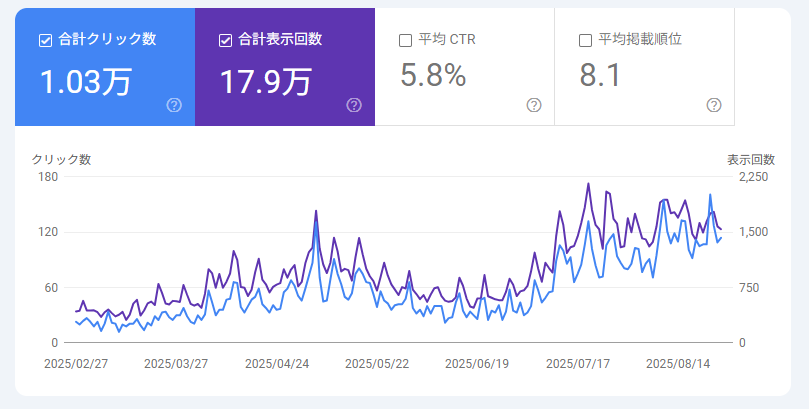Click the 表示回数 right axis title
The height and width of the screenshot is (409, 809).
[750, 159]
